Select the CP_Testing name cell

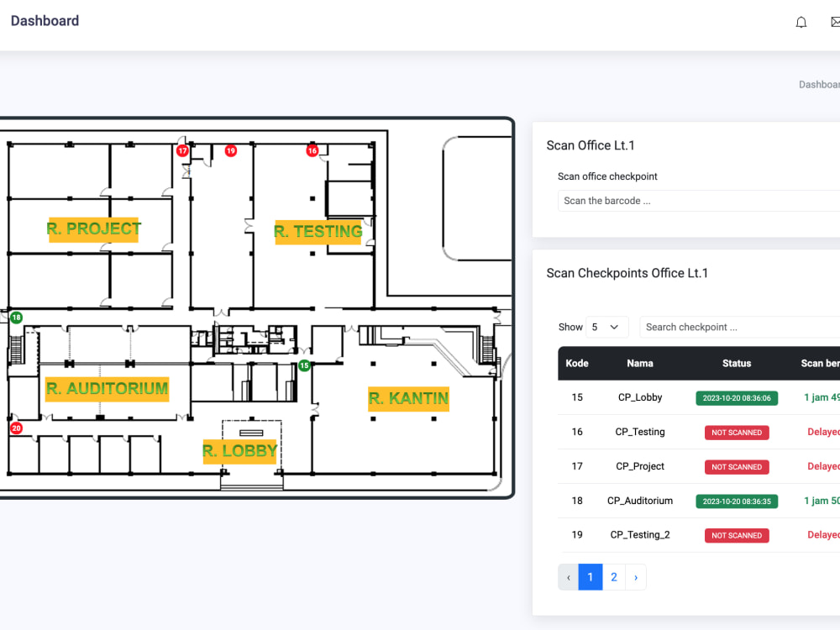pos(639,432)
